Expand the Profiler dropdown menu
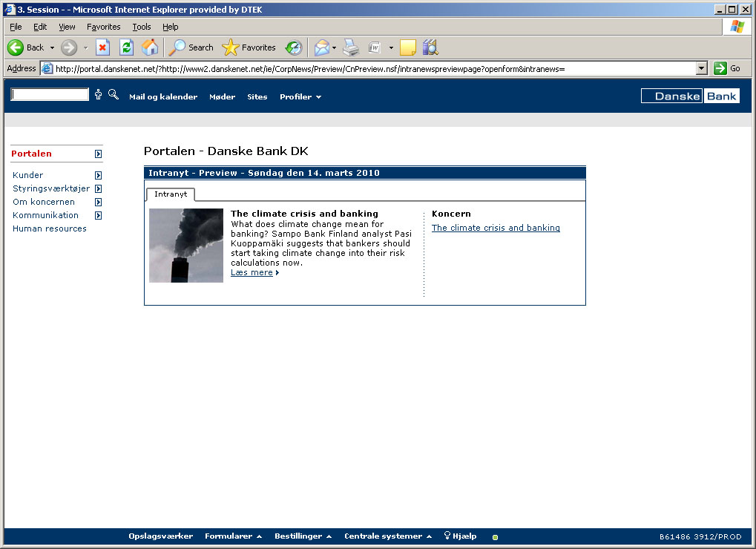The height and width of the screenshot is (549, 756). point(300,97)
